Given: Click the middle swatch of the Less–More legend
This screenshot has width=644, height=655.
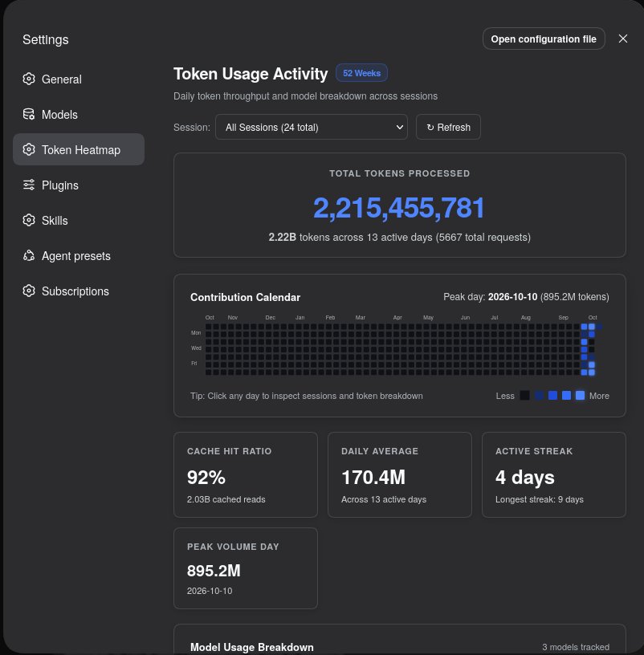Looking at the screenshot, I should [552, 395].
